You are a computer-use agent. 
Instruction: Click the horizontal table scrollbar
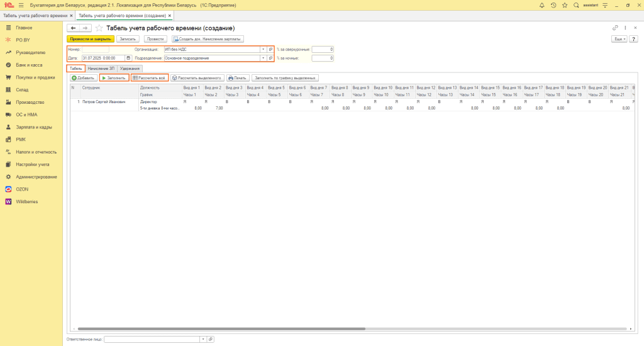coord(221,329)
